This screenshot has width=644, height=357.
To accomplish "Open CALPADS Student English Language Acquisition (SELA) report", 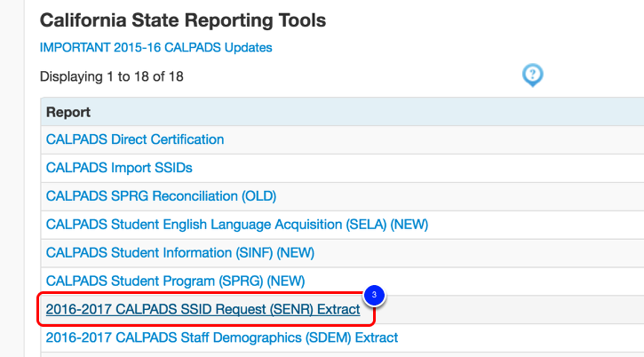I will [x=237, y=225].
